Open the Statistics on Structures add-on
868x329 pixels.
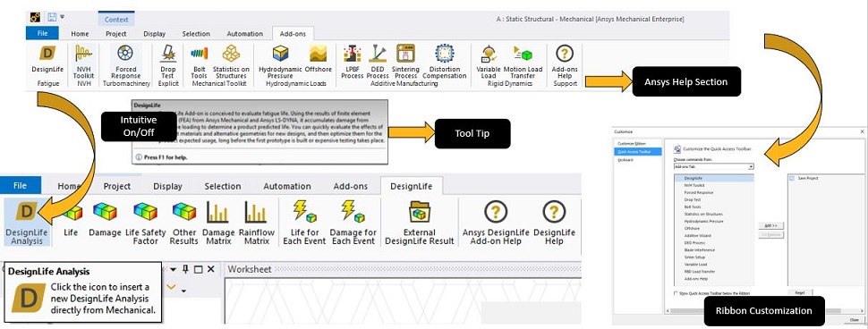231,61
